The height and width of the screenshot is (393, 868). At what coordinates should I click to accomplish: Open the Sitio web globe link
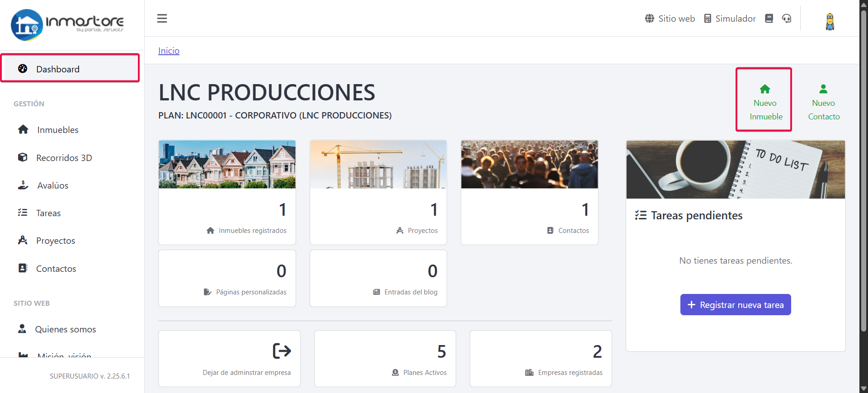click(x=670, y=19)
